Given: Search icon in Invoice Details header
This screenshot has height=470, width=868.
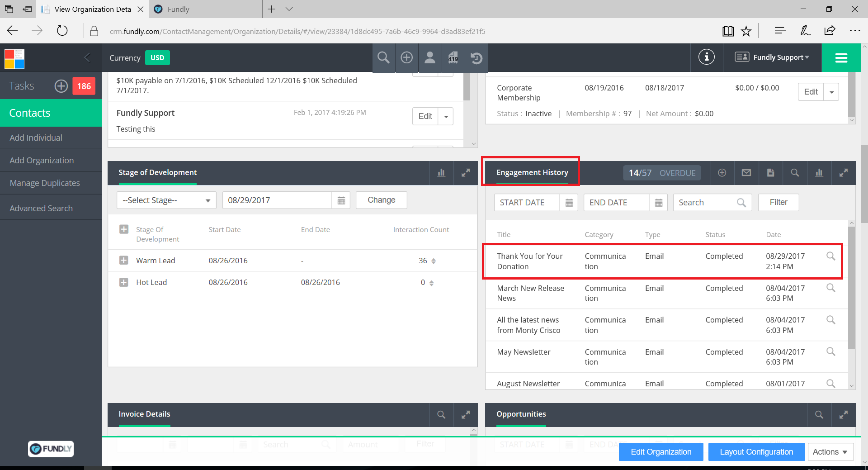Looking at the screenshot, I should (x=441, y=414).
